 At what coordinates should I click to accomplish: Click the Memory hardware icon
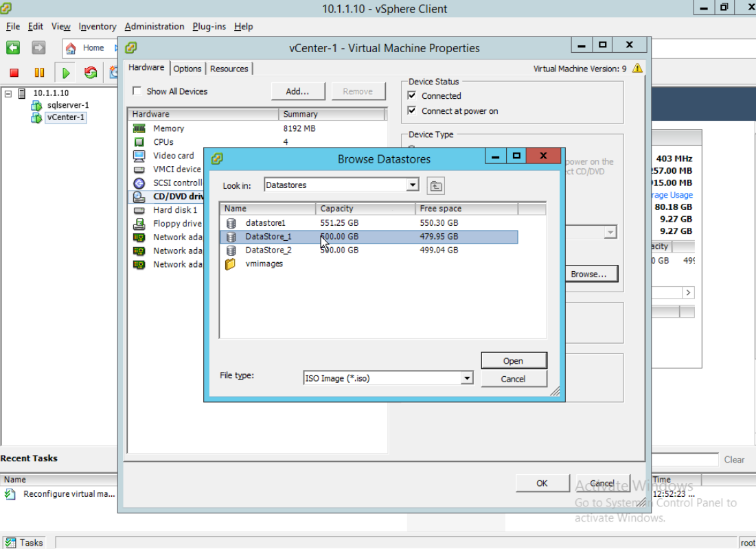point(139,129)
